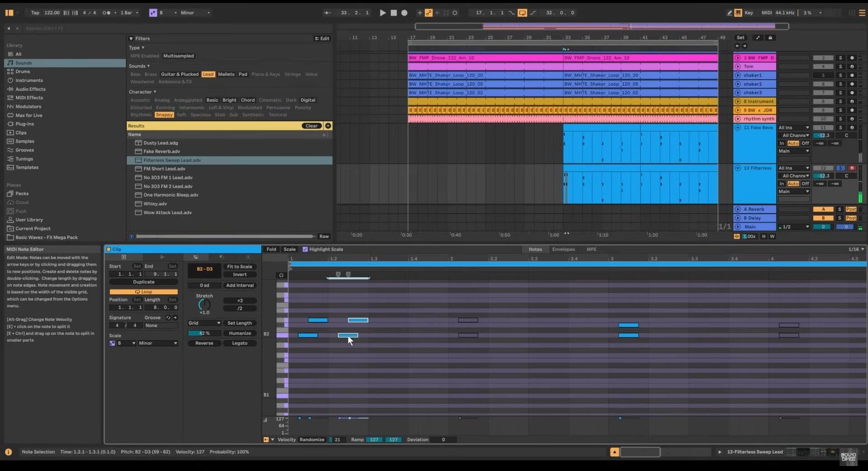Viewport: 868px width, 471px height.
Task: Enable the Punch-In switch left of loop
Action: [x=512, y=13]
